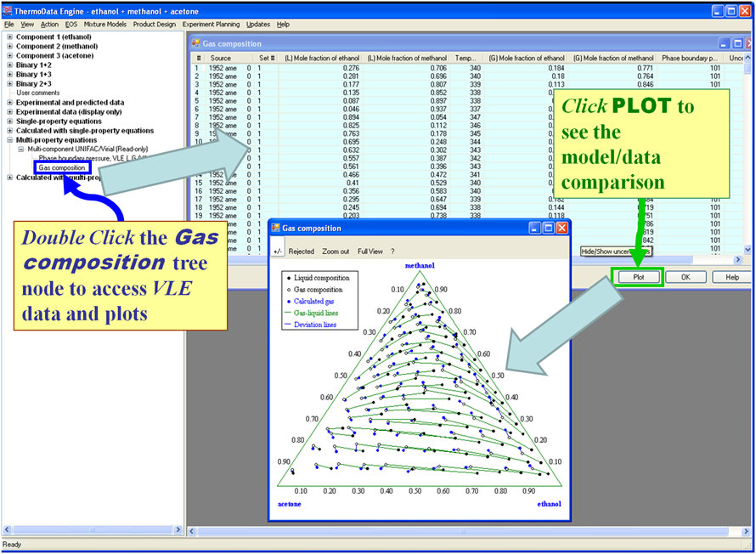
Task: Click Phase boundary pressure column header
Action: click(x=690, y=58)
